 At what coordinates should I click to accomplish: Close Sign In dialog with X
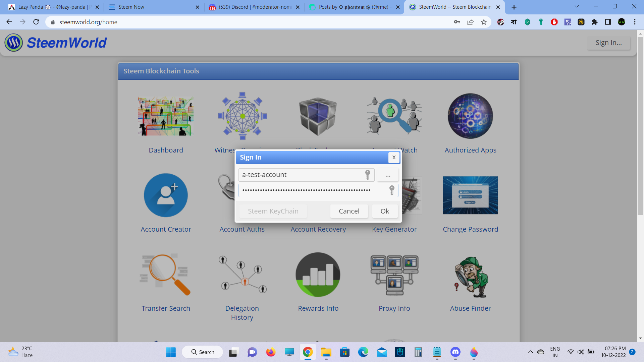(x=394, y=158)
